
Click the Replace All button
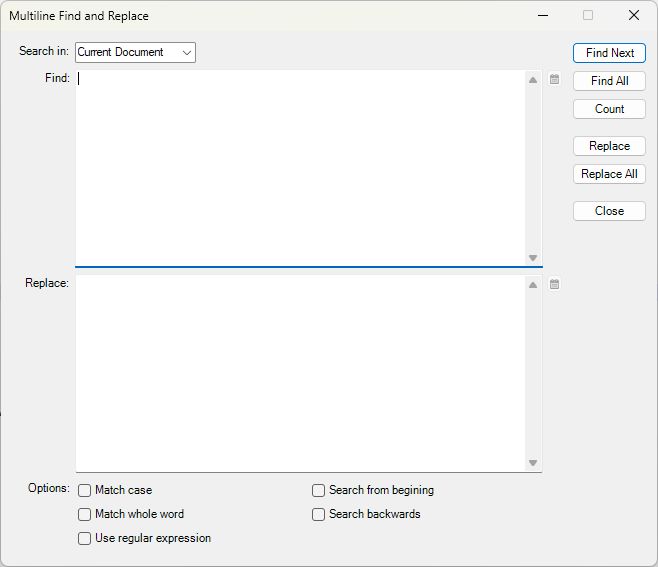(x=609, y=174)
